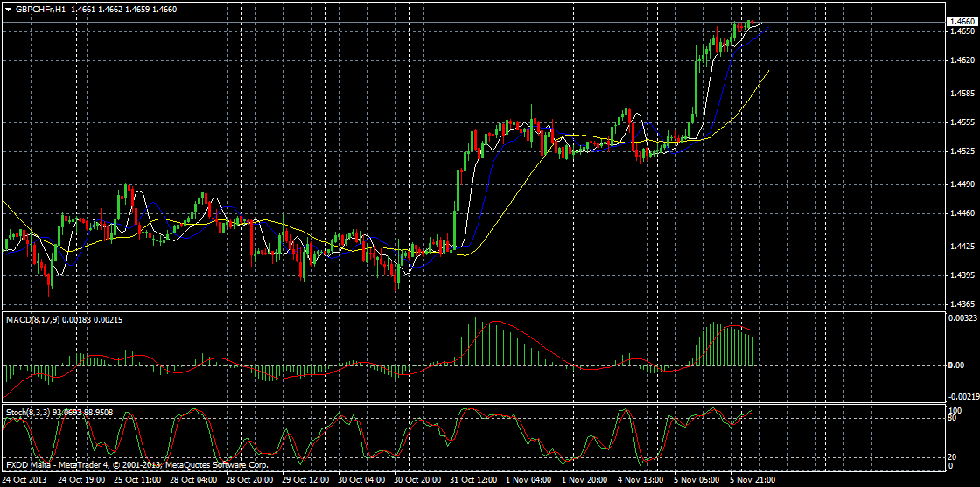Click the 20 level on Stochastic scale
980x487 pixels.
955,456
